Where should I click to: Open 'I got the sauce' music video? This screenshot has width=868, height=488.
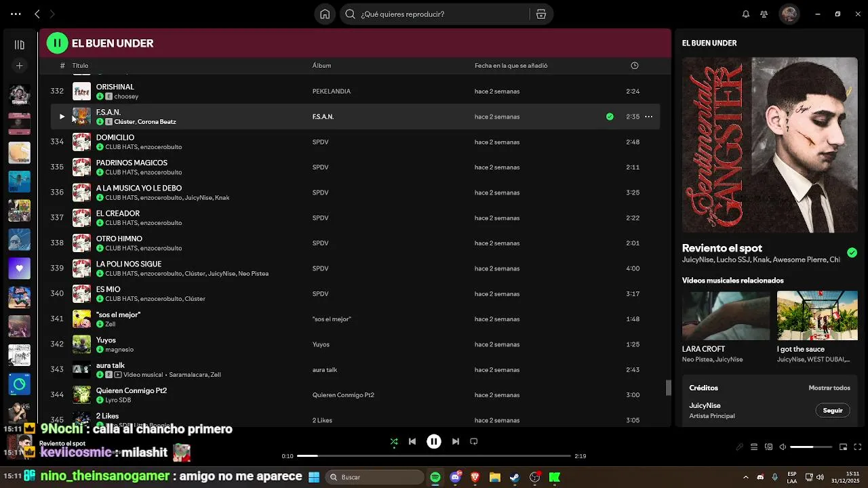click(817, 316)
